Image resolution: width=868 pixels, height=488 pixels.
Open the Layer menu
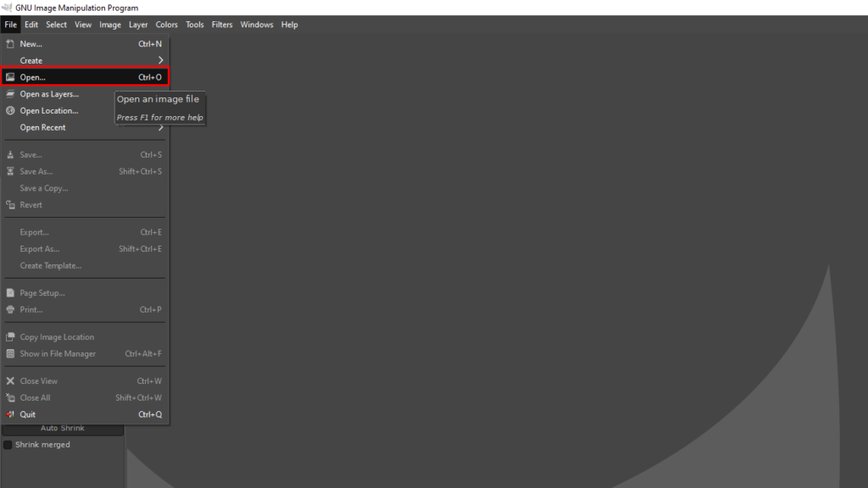(x=138, y=25)
